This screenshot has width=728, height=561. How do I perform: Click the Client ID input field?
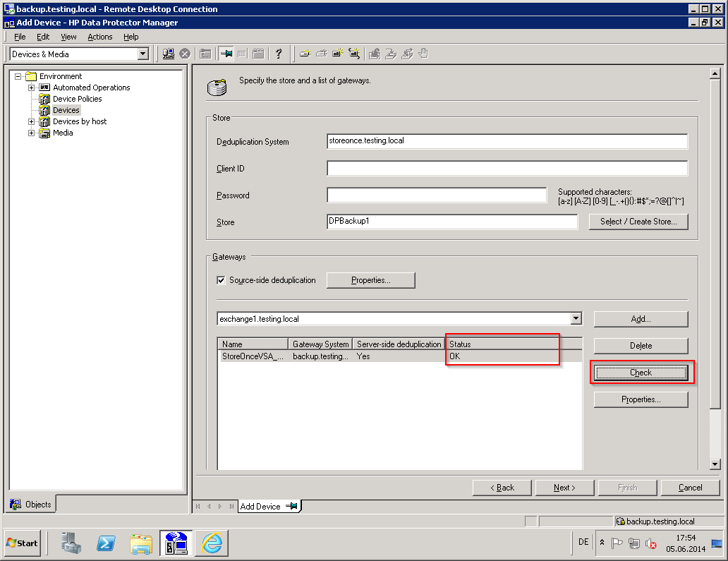click(507, 168)
